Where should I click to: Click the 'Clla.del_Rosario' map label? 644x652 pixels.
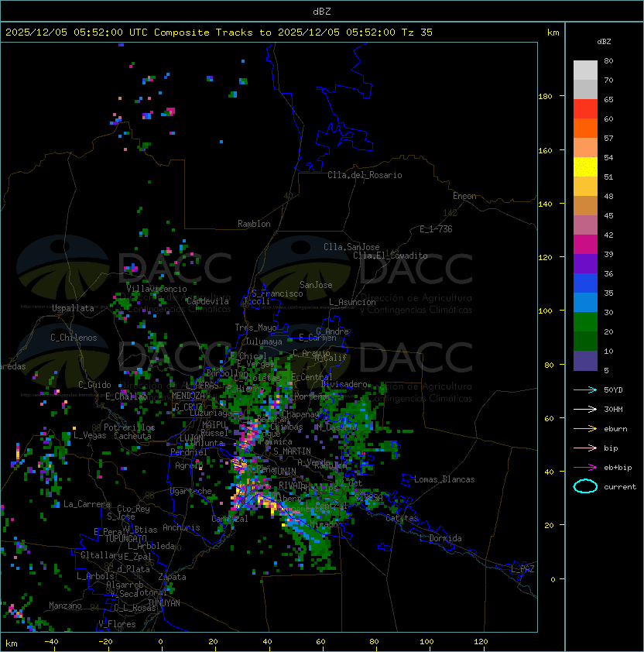365,175
